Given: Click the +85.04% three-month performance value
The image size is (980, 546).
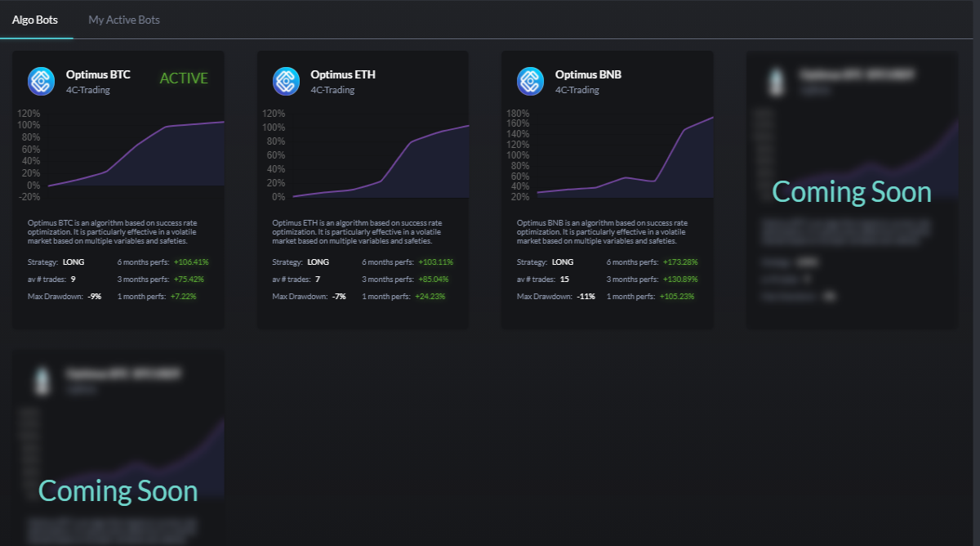Looking at the screenshot, I should pyautogui.click(x=434, y=279).
